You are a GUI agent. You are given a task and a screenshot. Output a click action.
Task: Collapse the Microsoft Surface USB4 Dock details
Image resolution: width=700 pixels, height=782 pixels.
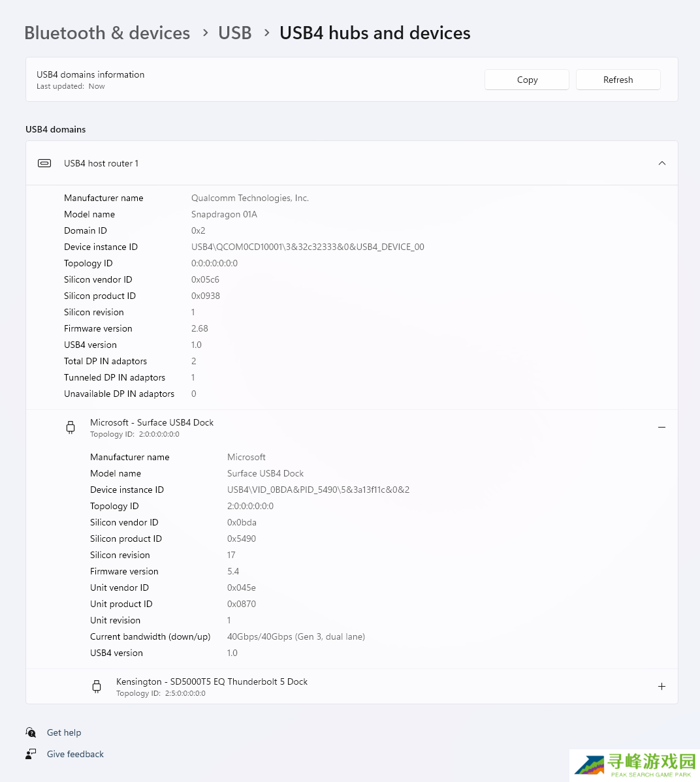click(x=661, y=428)
